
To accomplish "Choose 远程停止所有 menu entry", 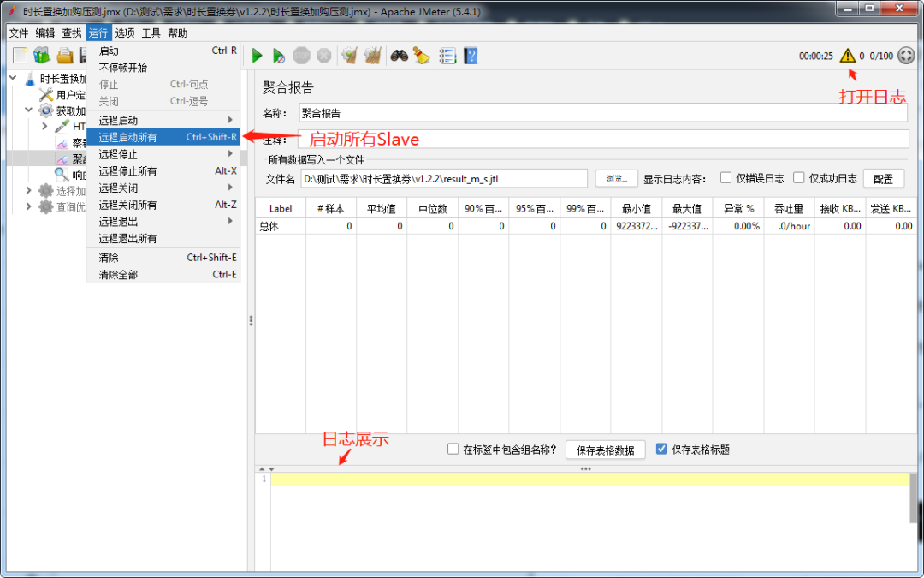I will click(163, 171).
